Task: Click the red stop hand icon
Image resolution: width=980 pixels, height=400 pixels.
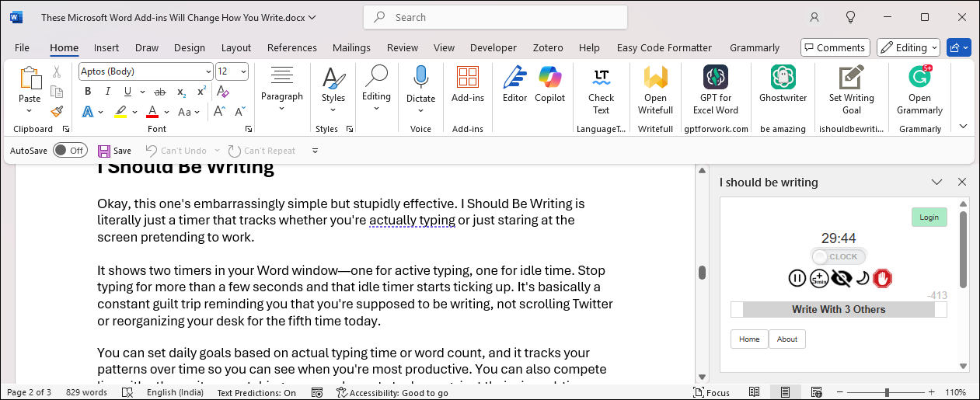Action: (882, 278)
